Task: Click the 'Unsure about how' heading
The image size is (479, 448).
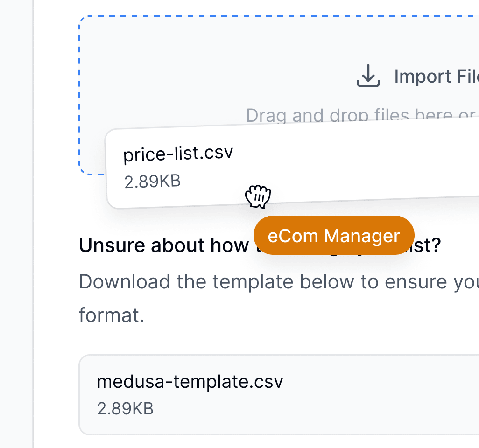Action: click(164, 245)
